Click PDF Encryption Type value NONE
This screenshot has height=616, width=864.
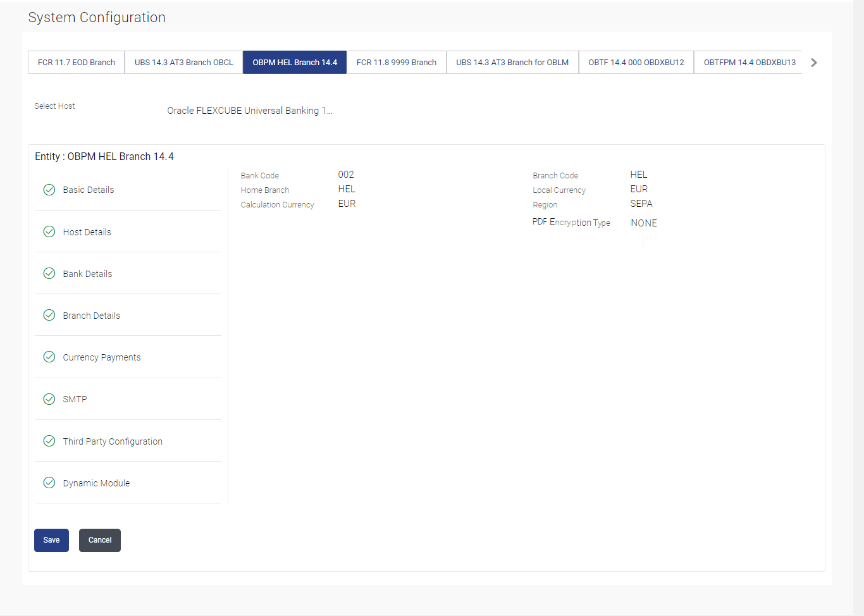[x=644, y=223]
